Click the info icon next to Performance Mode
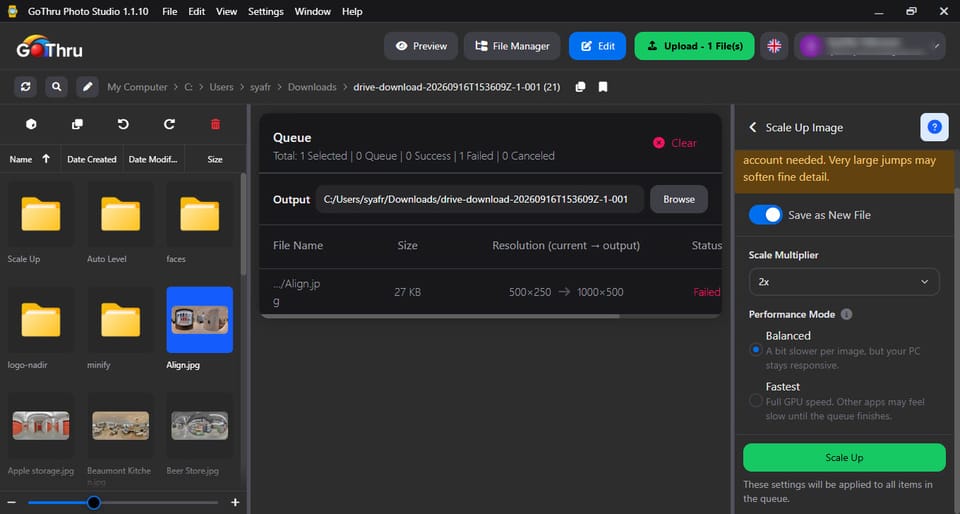The height and width of the screenshot is (514, 960). pos(846,315)
